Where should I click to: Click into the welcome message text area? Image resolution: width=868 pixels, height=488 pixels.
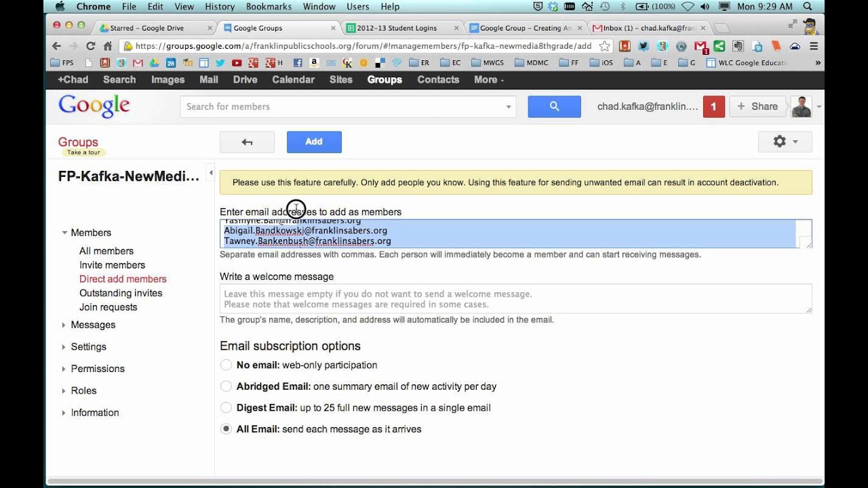[515, 299]
